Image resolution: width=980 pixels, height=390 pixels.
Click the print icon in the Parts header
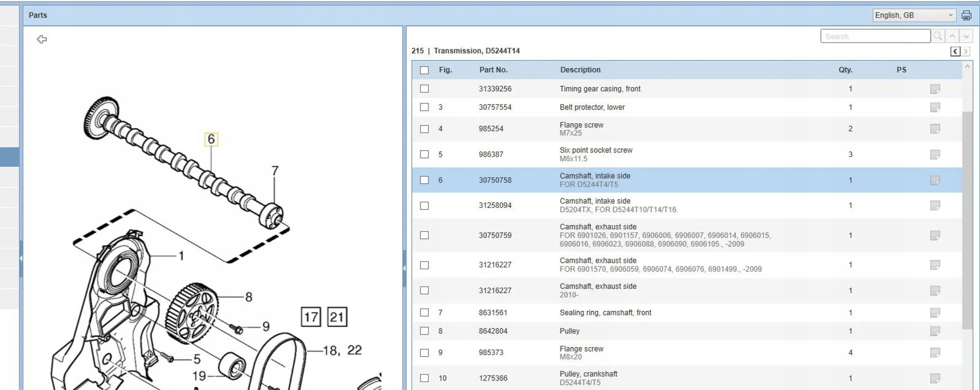966,15
